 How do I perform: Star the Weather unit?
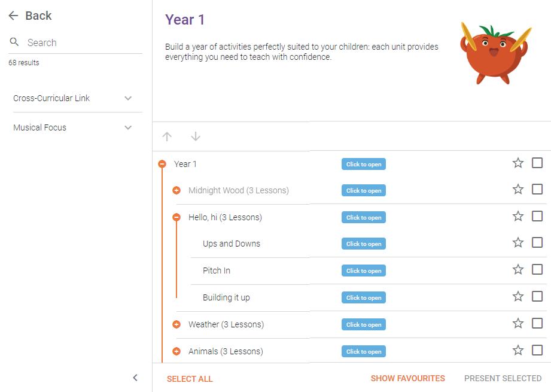pyautogui.click(x=518, y=323)
